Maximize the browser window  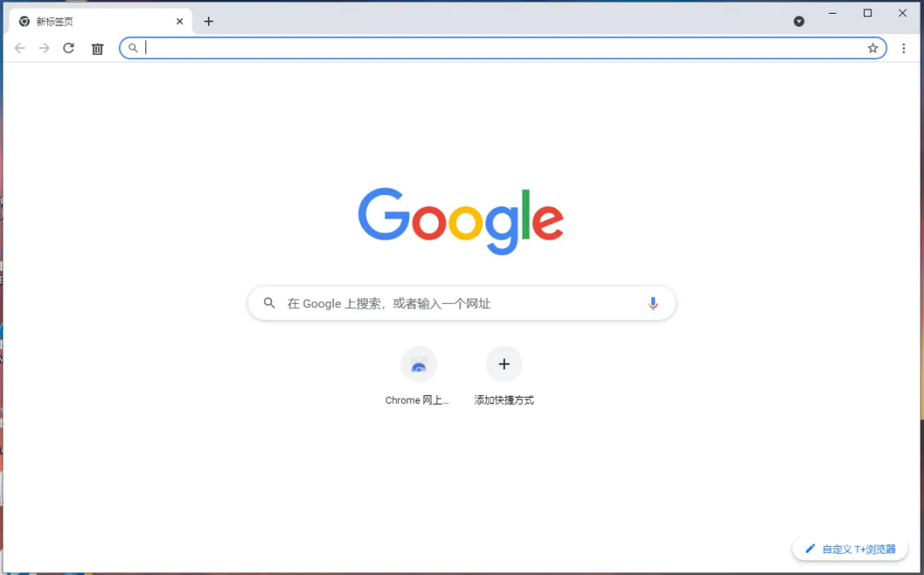coord(868,13)
